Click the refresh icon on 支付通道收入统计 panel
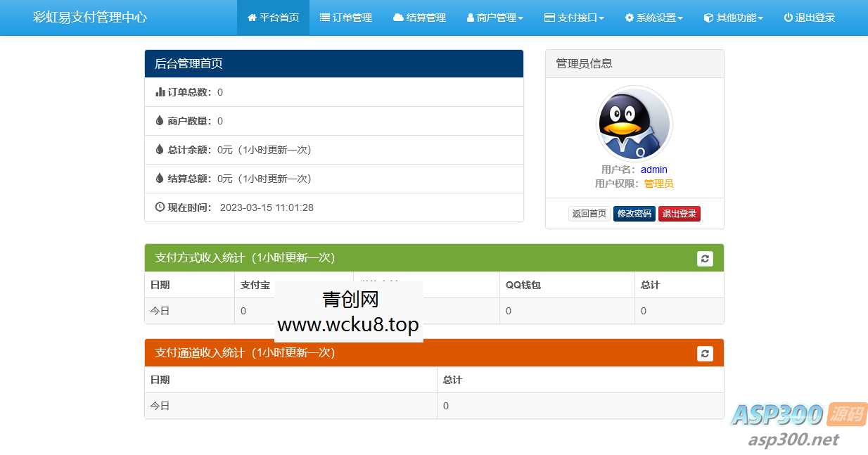The width and height of the screenshot is (868, 455). 705,354
